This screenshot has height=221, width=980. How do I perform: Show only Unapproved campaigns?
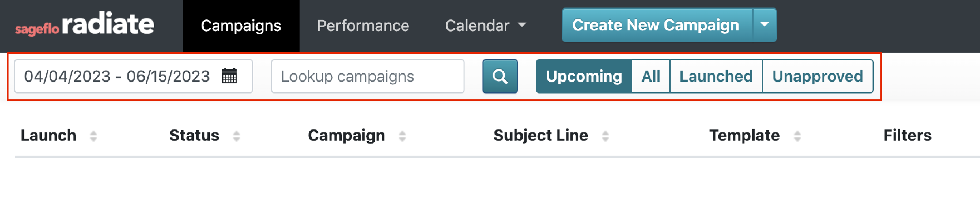pos(818,76)
